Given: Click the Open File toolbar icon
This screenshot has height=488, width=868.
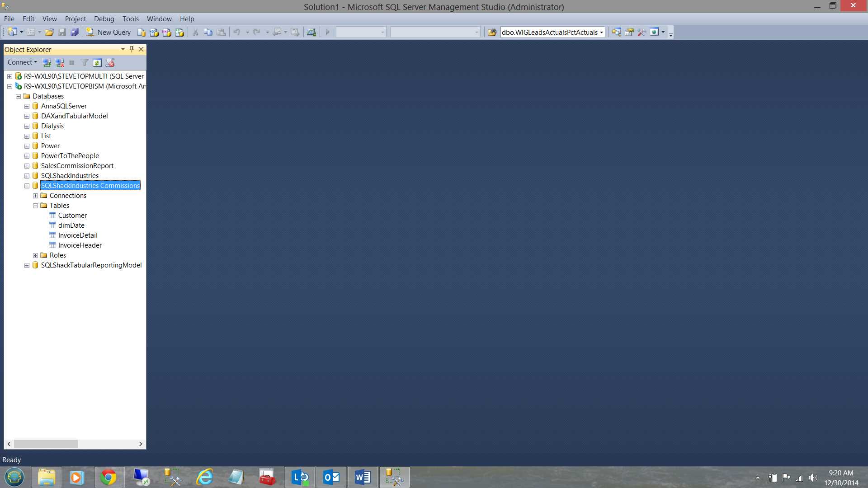Looking at the screenshot, I should click(49, 32).
